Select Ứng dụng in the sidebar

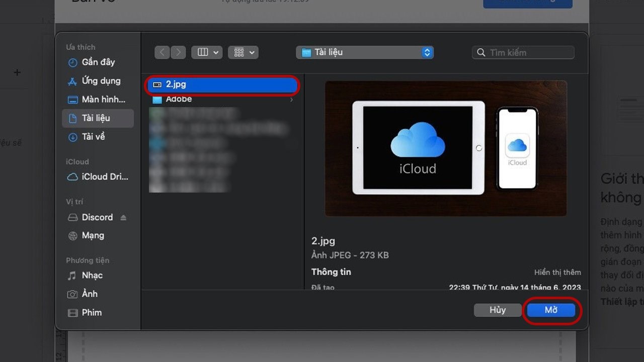point(98,81)
